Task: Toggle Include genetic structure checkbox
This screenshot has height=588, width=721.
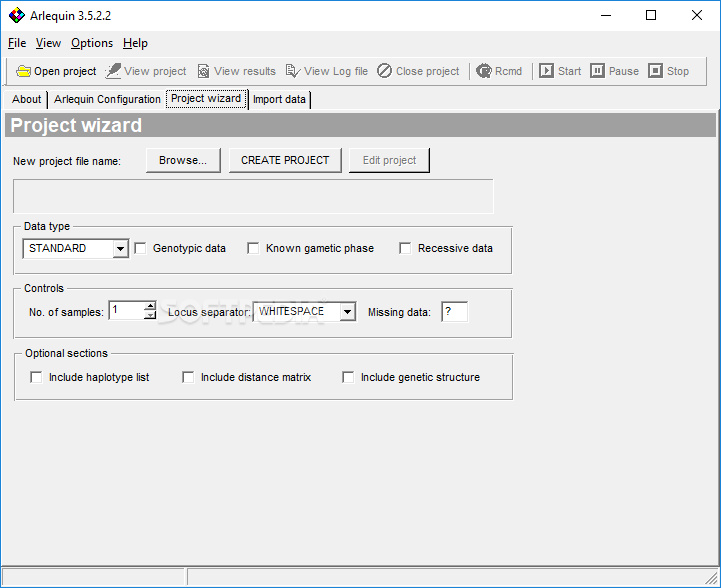Action: [x=348, y=377]
